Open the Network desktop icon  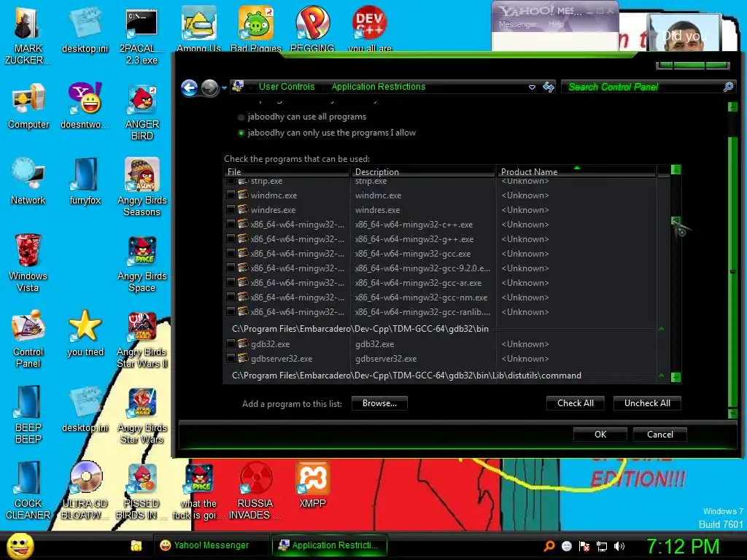click(28, 181)
